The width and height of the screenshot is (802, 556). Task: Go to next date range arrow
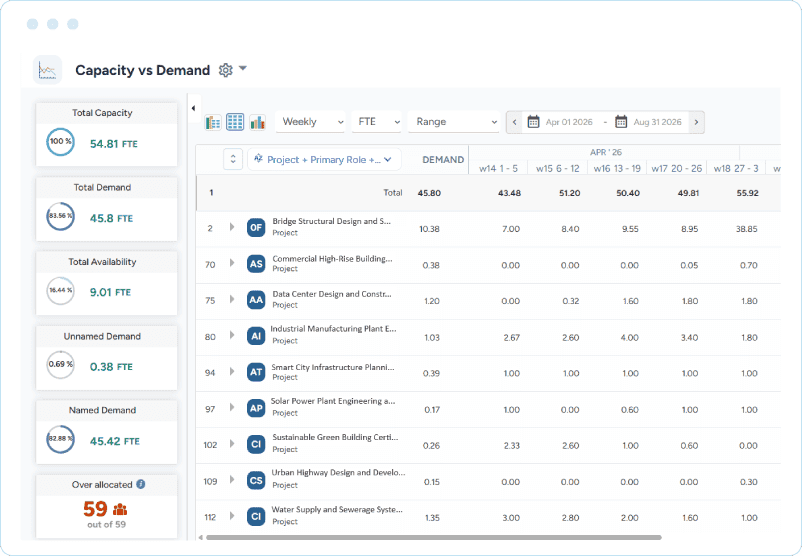pos(696,122)
